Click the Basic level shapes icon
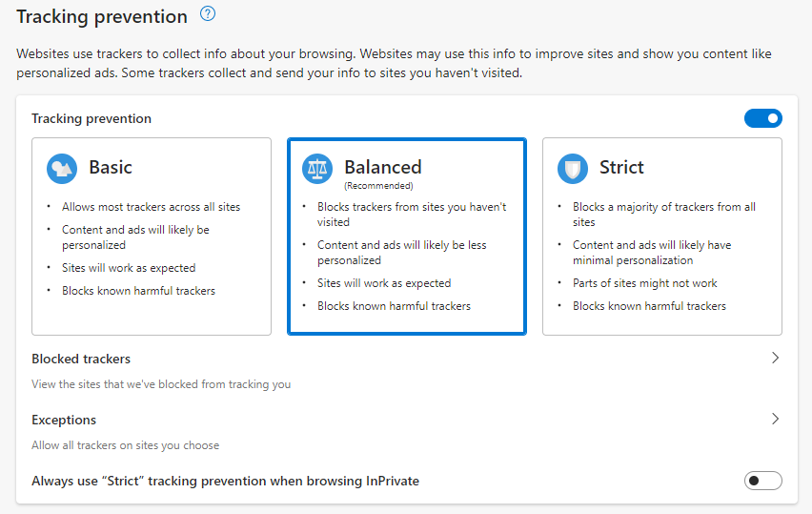812x514 pixels. pos(62,169)
